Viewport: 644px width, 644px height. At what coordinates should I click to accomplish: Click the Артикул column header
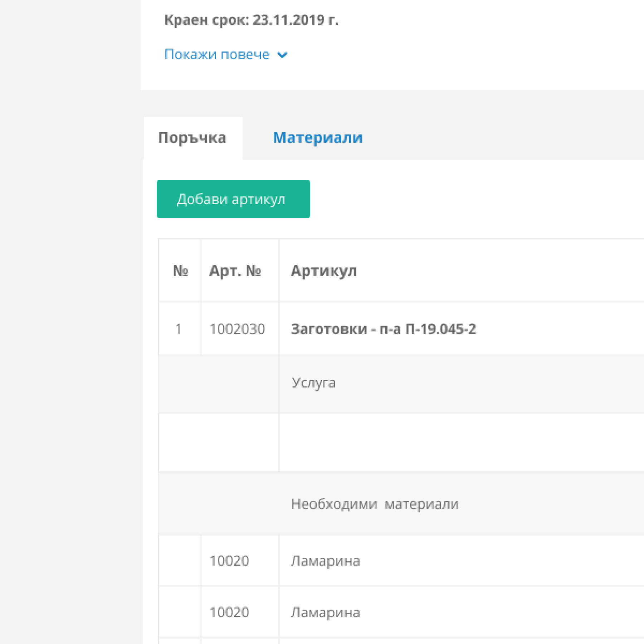tap(323, 271)
